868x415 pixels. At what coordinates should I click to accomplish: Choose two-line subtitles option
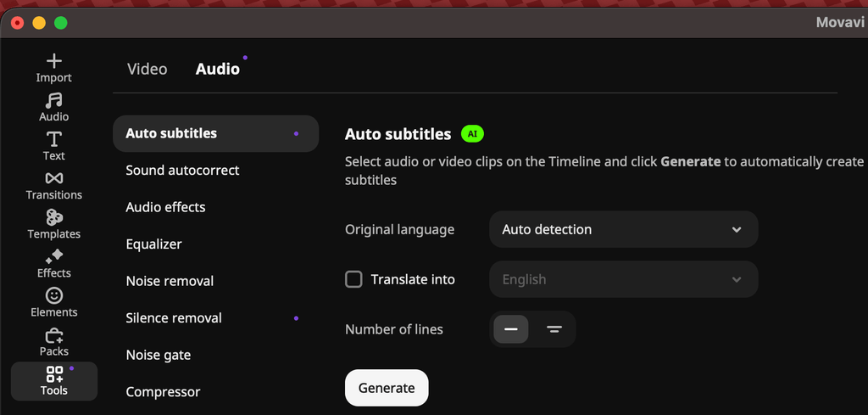click(554, 329)
